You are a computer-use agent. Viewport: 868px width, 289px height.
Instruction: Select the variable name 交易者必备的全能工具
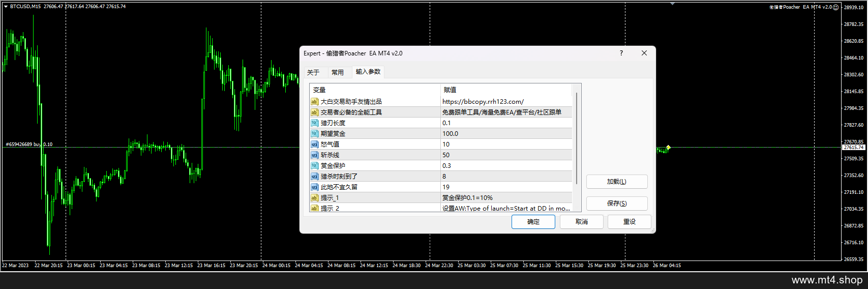351,112
